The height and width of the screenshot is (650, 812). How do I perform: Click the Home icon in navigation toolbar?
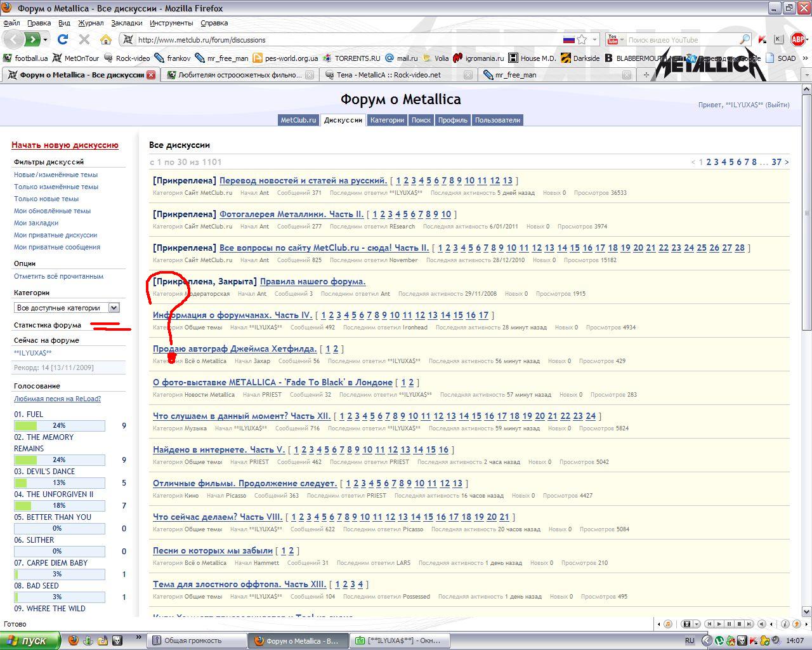106,39
